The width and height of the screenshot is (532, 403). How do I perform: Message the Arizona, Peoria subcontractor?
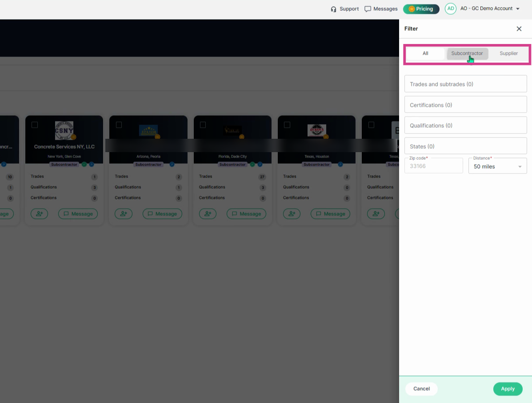pos(162,214)
